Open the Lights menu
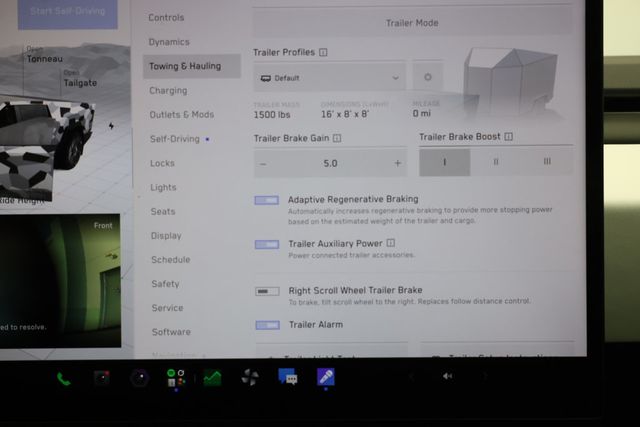Screen dimensions: 640x427 [163, 187]
